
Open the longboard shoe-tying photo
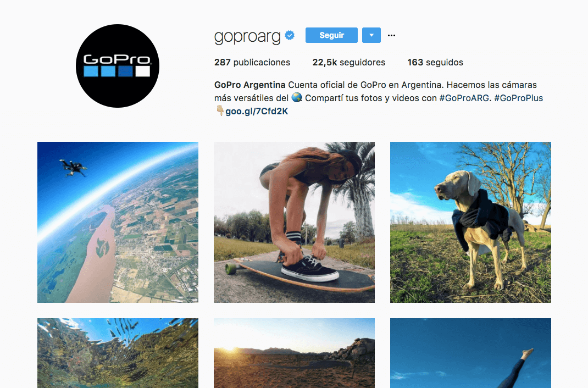coord(294,222)
